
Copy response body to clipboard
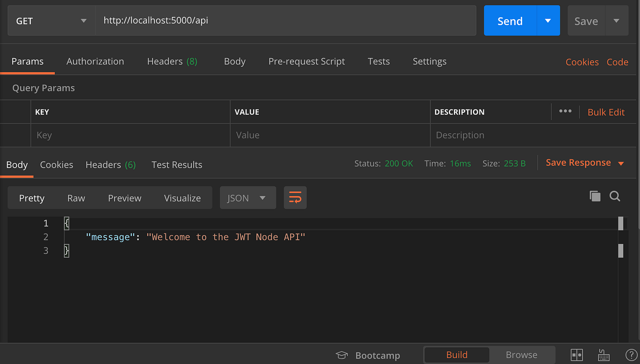[x=595, y=196]
